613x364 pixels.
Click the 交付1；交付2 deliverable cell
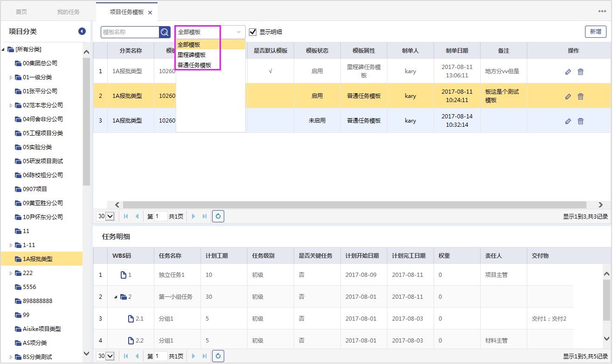tap(550, 319)
